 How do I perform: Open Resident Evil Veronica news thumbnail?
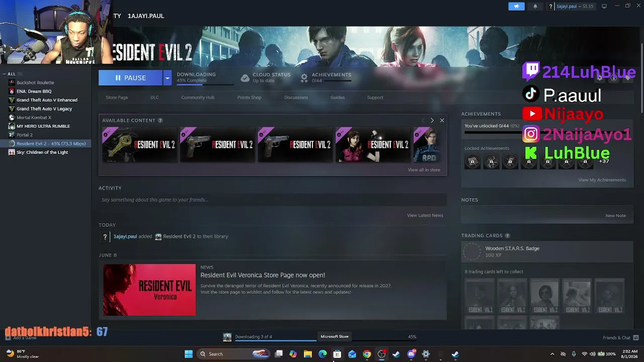pyautogui.click(x=149, y=290)
